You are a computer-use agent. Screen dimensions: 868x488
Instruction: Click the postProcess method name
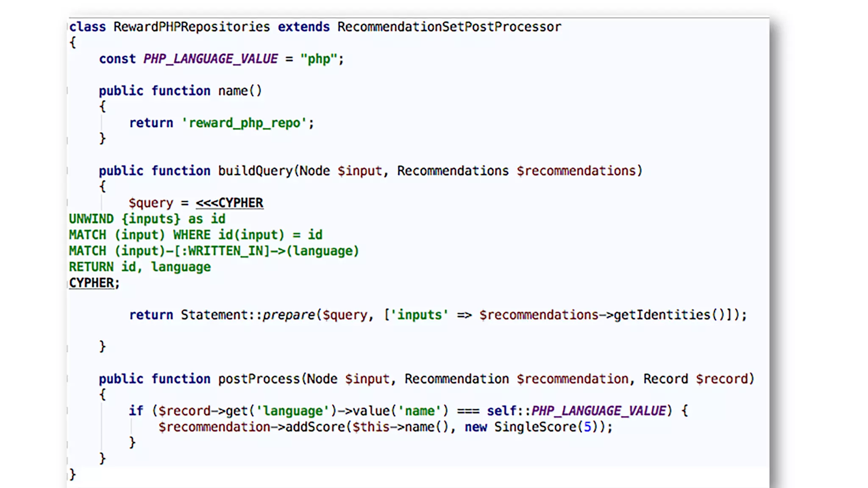[259, 379]
